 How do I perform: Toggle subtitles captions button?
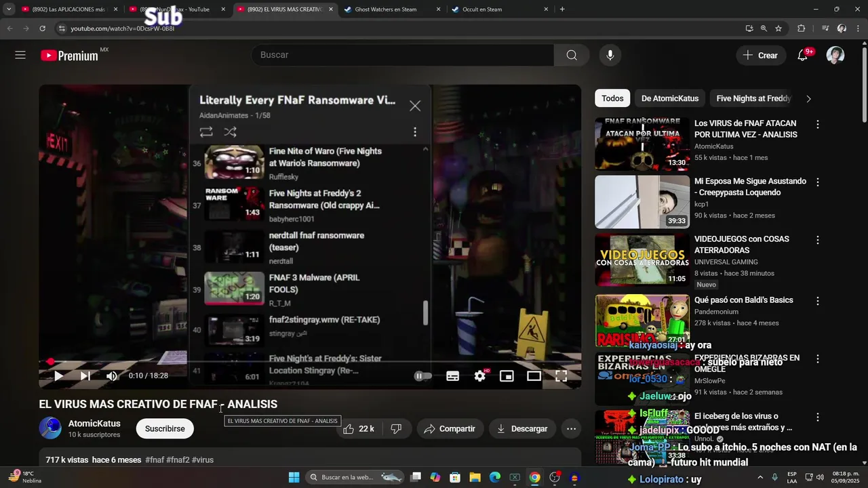[453, 375]
